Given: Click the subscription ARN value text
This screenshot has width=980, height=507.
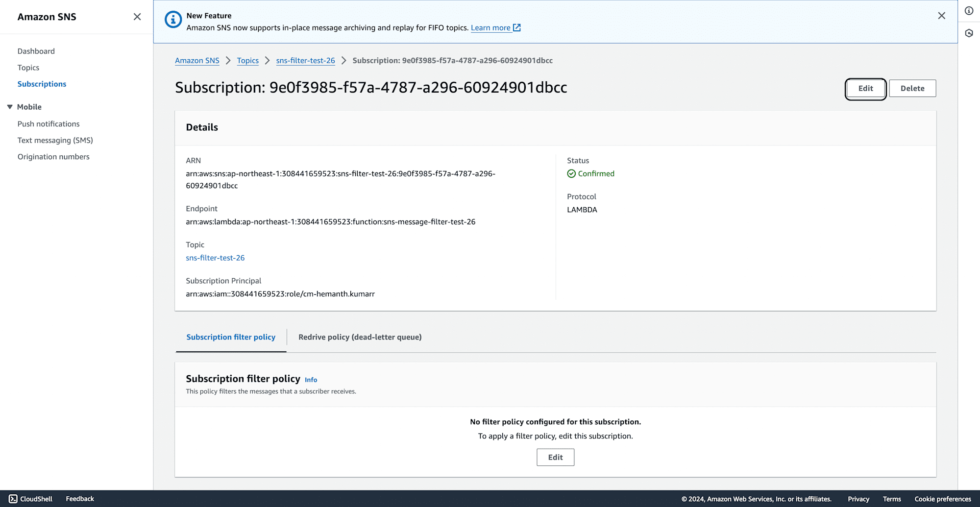Looking at the screenshot, I should tap(341, 179).
